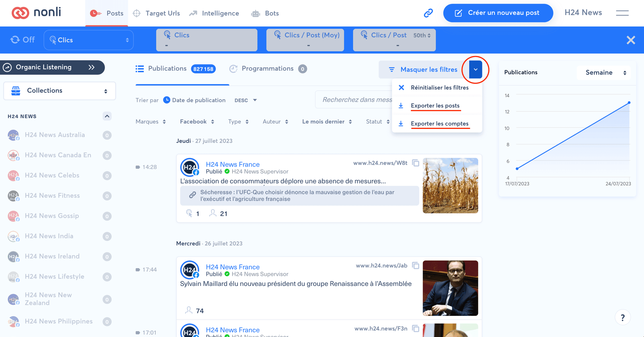Select H24 News Philippines account icon
Image resolution: width=644 pixels, height=337 pixels.
coord(13,322)
